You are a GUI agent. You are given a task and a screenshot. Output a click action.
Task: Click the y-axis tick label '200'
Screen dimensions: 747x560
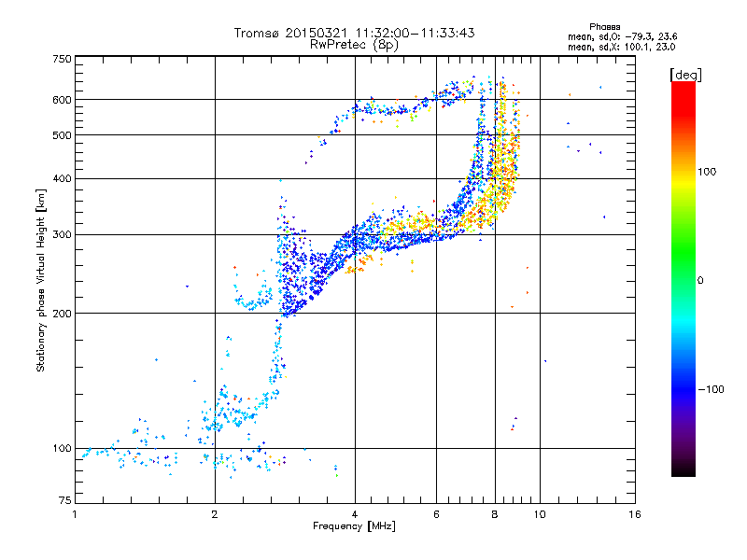(62, 314)
